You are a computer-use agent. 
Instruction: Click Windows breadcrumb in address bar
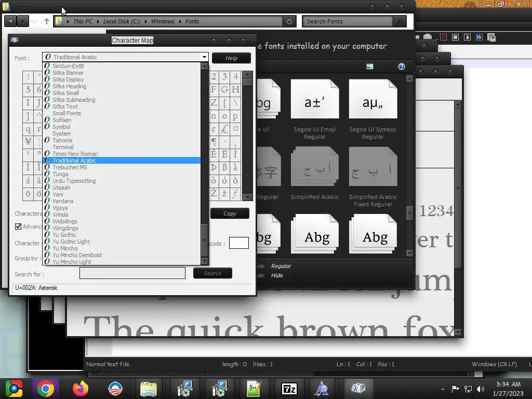163,21
